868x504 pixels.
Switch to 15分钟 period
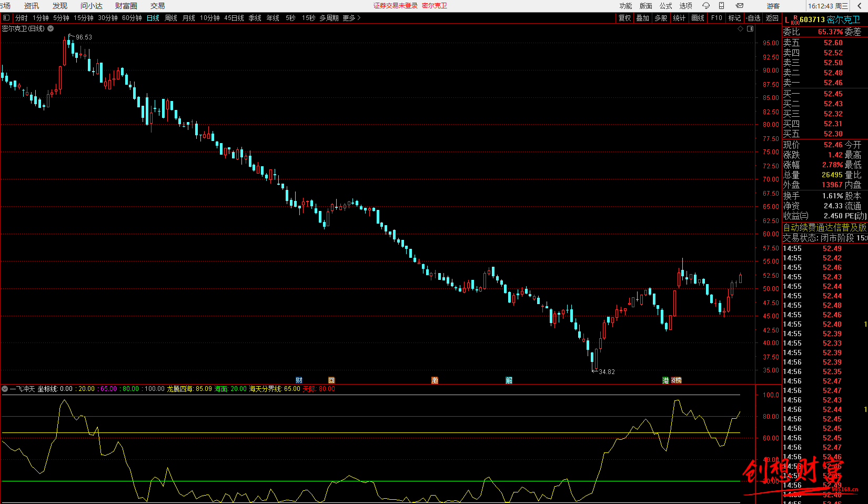84,18
